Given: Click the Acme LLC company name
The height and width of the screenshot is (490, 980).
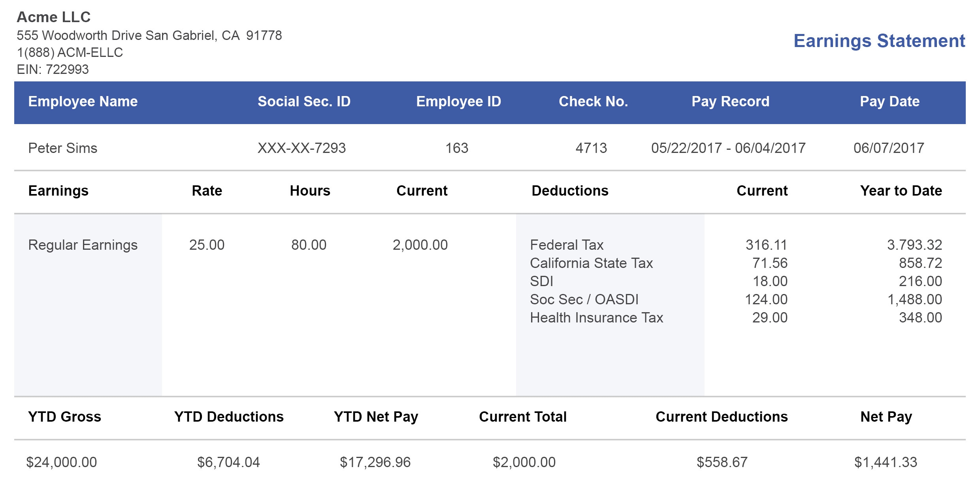Looking at the screenshot, I should [x=53, y=17].
